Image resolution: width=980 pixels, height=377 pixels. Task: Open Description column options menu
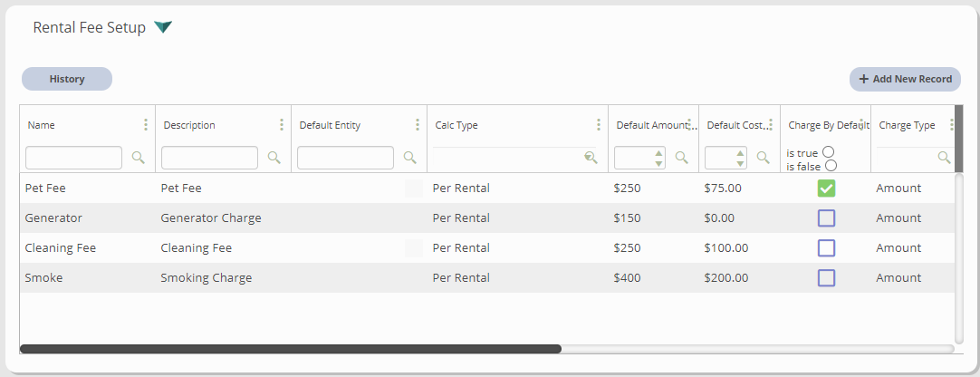pyautogui.click(x=282, y=124)
